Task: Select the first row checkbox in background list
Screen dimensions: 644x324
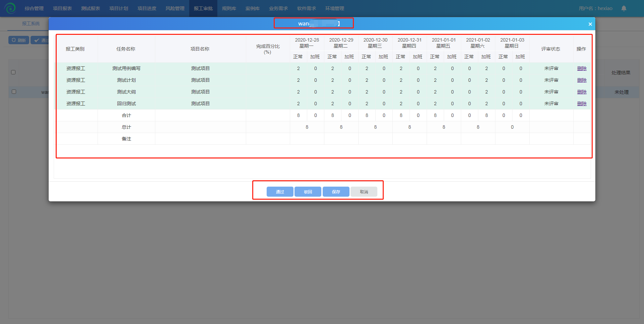Action: point(14,91)
